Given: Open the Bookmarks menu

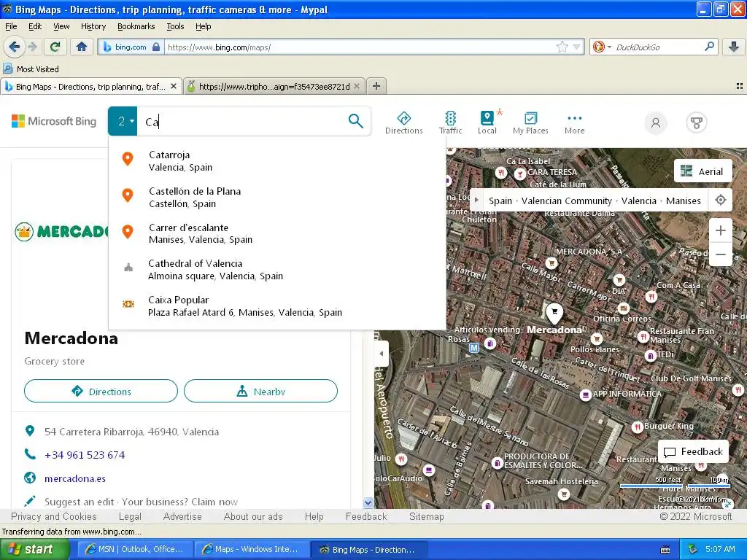Looking at the screenshot, I should [x=136, y=26].
